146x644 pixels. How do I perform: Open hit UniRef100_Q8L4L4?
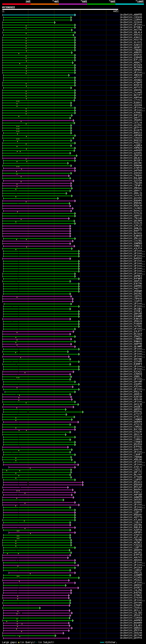[x=131, y=32]
